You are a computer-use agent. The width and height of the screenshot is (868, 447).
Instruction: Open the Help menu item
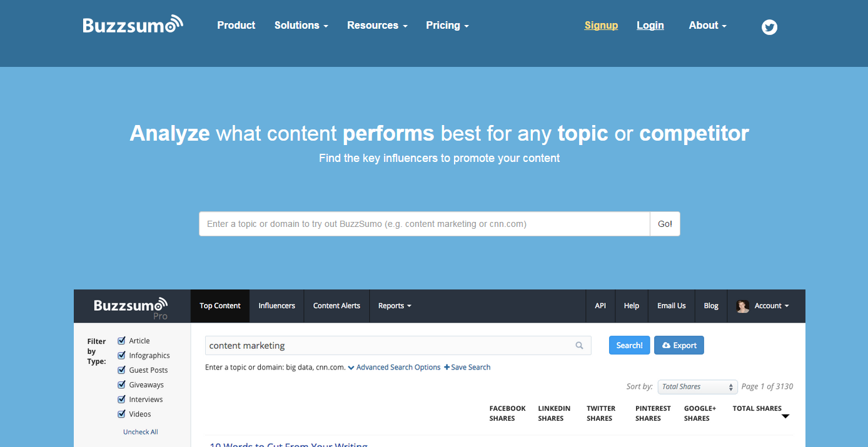pyautogui.click(x=632, y=306)
